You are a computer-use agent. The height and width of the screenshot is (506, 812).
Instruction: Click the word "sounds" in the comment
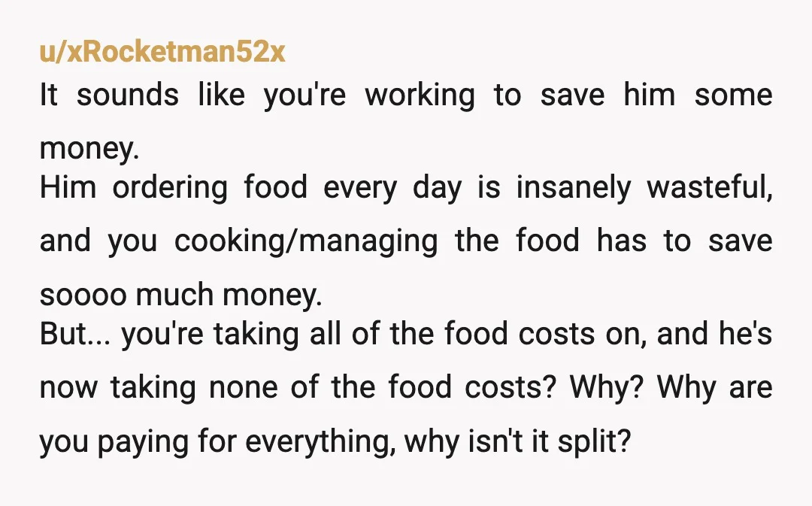tap(128, 95)
